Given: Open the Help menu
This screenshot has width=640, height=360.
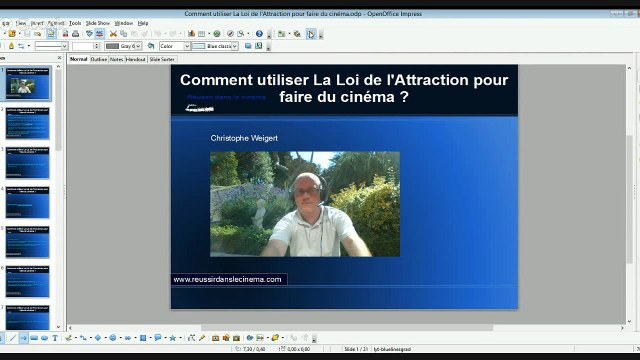Looking at the screenshot, I should coord(143,23).
